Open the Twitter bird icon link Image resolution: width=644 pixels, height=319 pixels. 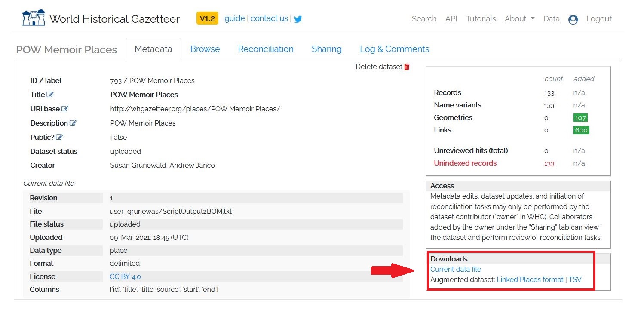point(298,19)
